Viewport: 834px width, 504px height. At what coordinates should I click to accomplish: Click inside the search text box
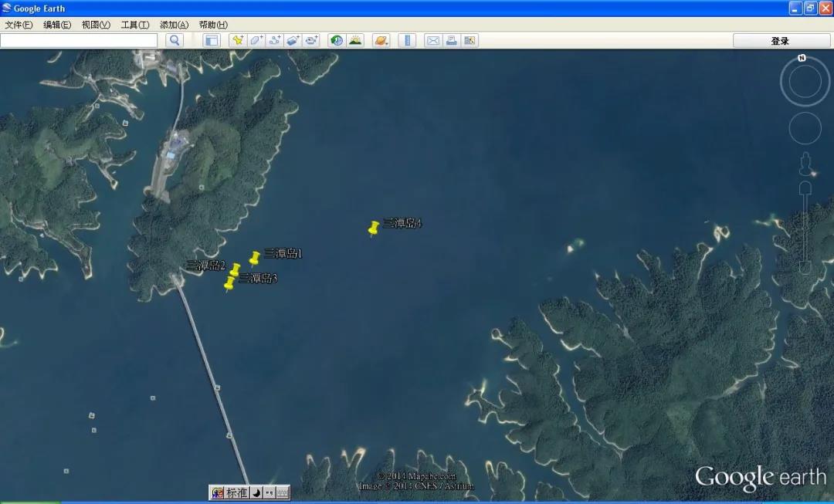pos(79,40)
